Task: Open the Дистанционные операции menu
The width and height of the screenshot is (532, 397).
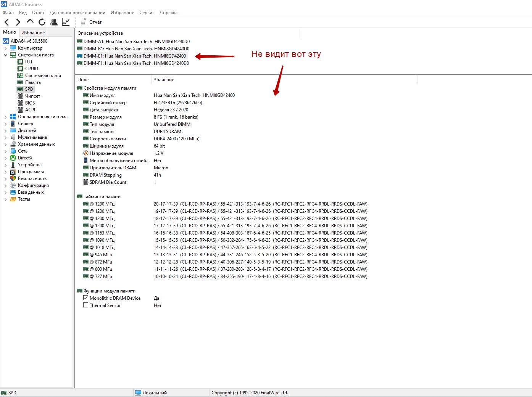Action: (x=77, y=13)
